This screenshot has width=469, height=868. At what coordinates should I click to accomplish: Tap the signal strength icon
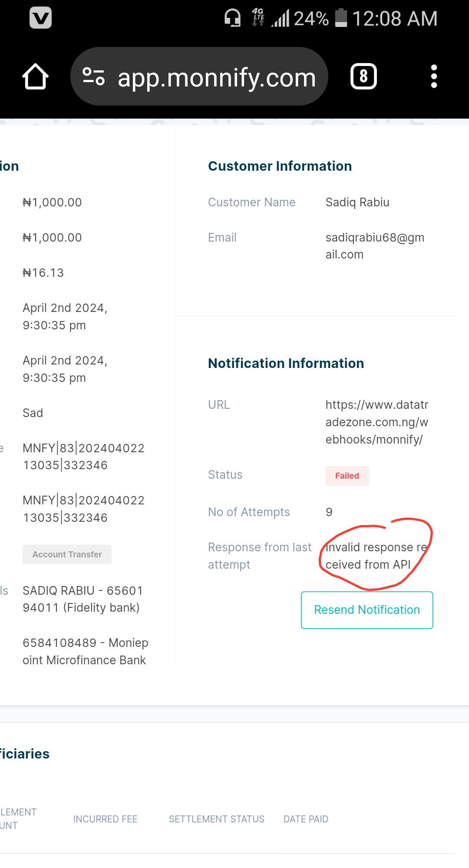click(x=280, y=19)
